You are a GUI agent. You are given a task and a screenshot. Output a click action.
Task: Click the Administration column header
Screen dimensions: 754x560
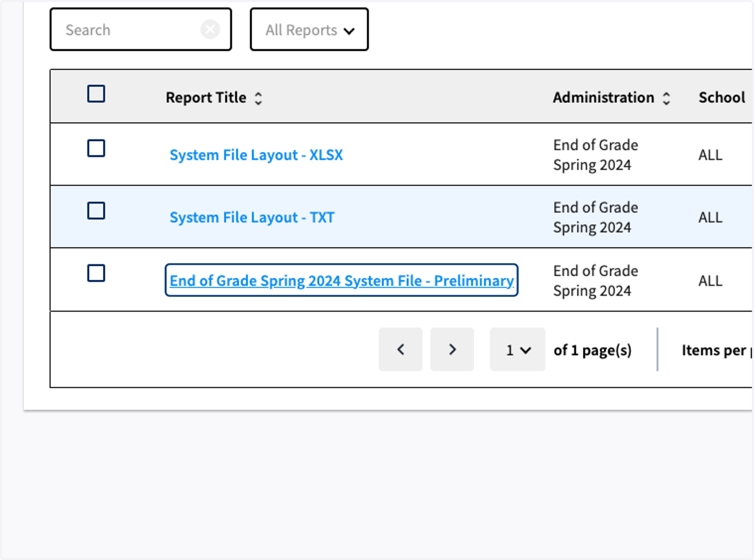[604, 98]
